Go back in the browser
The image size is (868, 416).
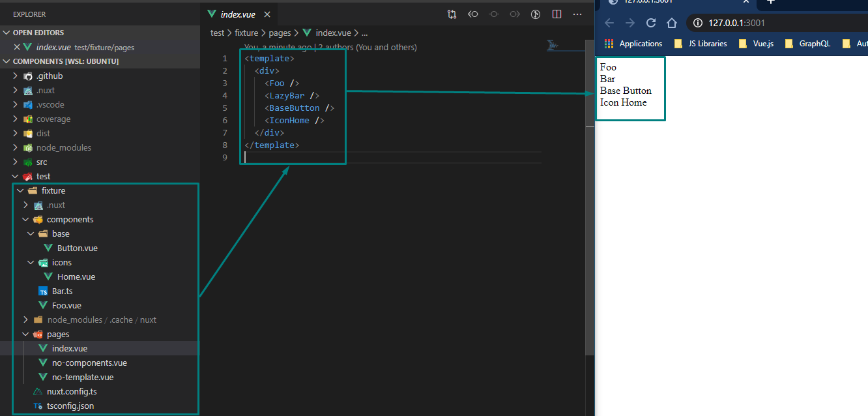(609, 23)
